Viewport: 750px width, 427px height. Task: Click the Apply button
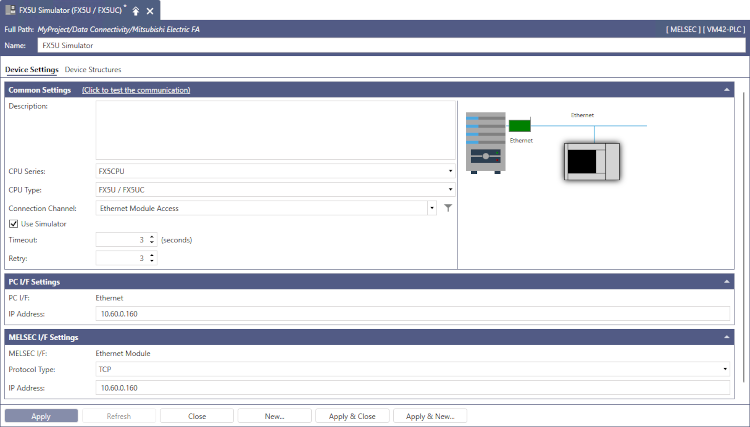tap(41, 416)
